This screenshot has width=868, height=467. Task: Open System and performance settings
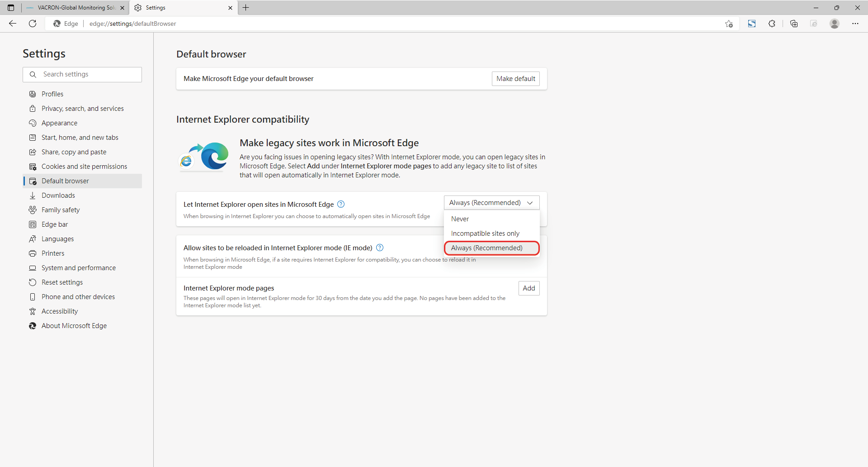point(82,268)
